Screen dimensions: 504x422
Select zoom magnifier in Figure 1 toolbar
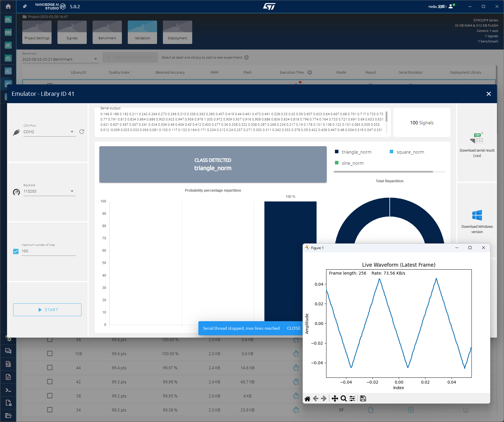click(344, 399)
